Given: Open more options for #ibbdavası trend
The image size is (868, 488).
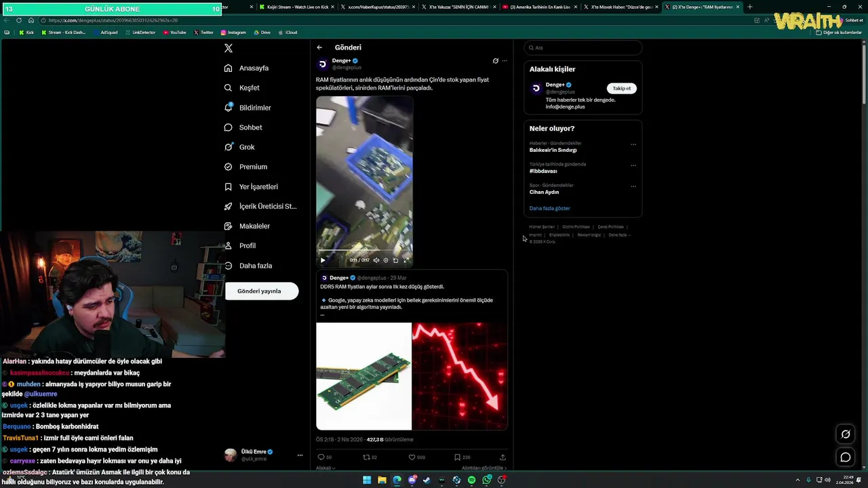Looking at the screenshot, I should click(x=633, y=165).
